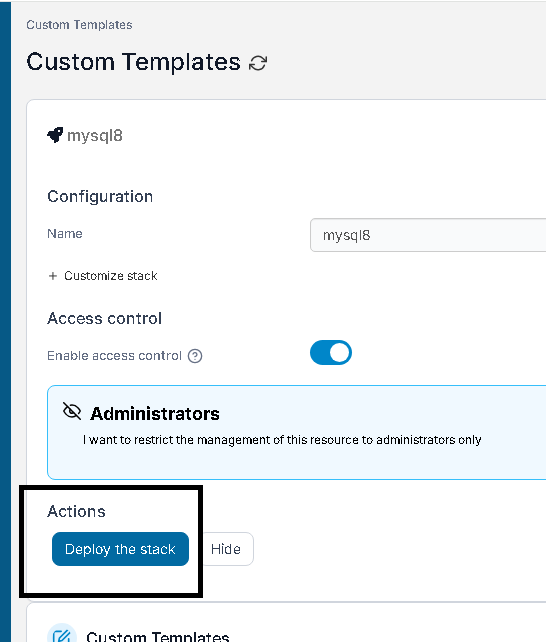
Task: Click the Administrators restriction description text
Action: (282, 440)
